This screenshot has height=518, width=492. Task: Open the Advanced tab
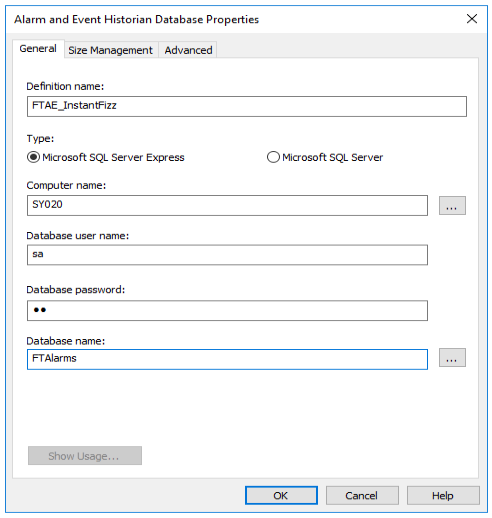coord(188,50)
